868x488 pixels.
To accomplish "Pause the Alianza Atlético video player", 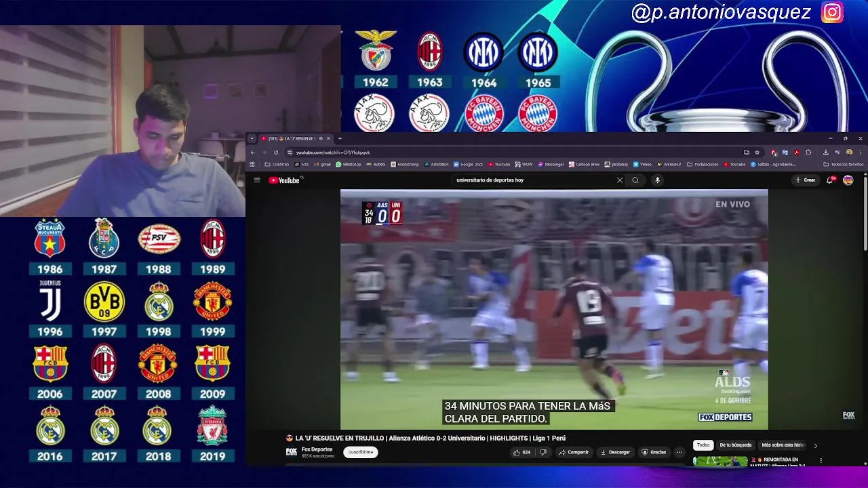I will tap(554, 309).
